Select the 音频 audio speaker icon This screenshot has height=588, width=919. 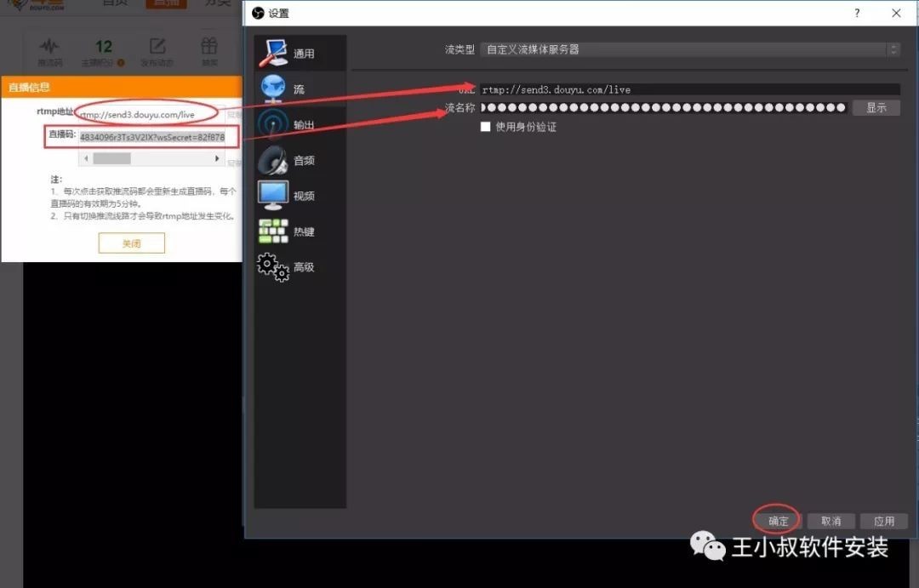(x=273, y=160)
